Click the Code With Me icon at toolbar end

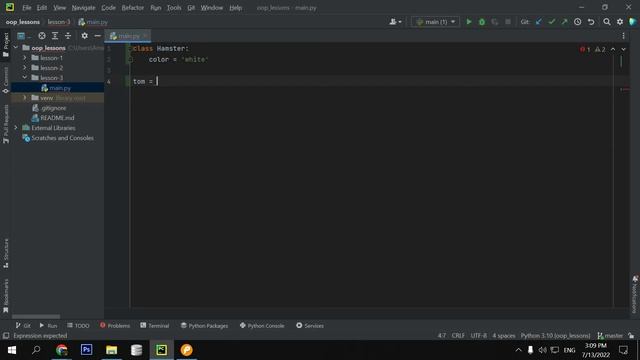point(633,22)
